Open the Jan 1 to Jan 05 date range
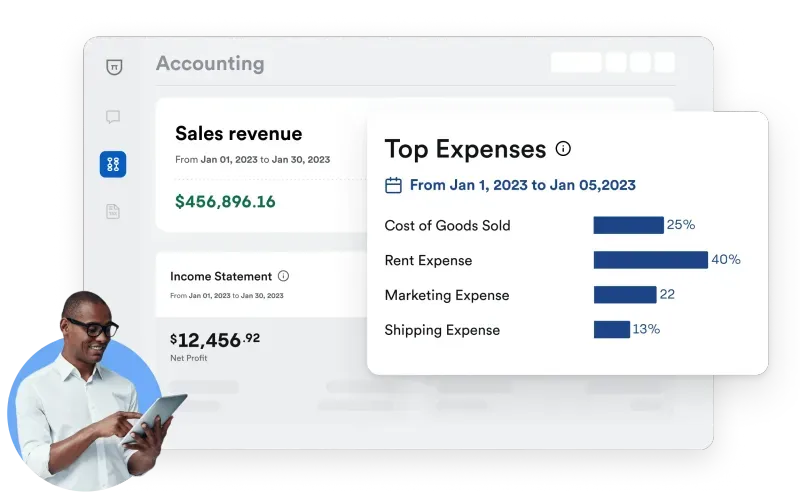 [522, 185]
